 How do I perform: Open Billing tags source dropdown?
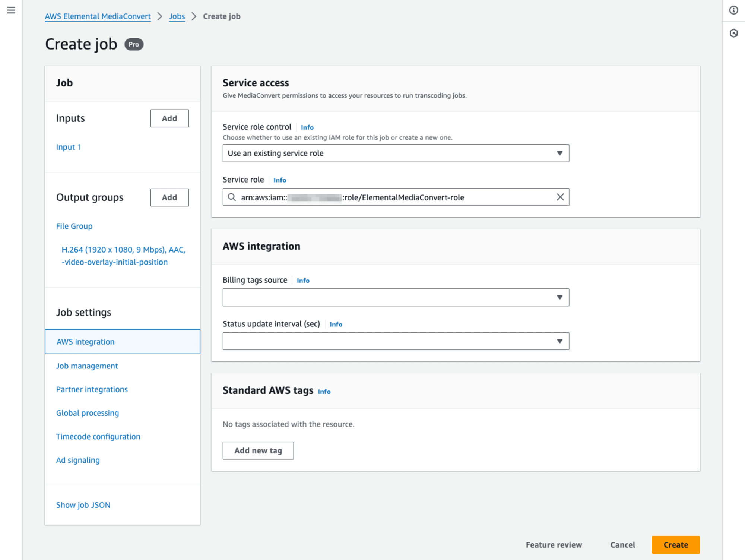(396, 297)
